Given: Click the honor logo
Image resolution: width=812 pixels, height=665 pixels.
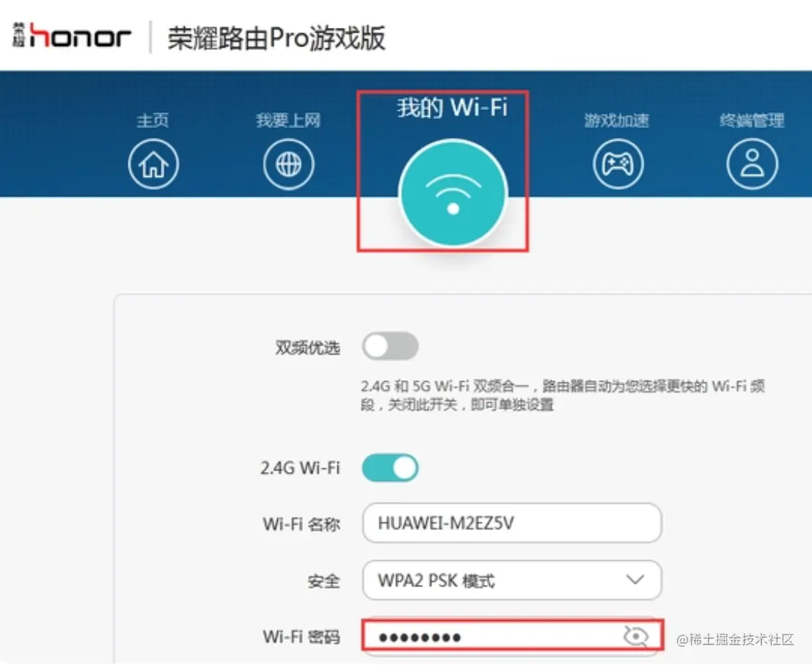Looking at the screenshot, I should (72, 36).
